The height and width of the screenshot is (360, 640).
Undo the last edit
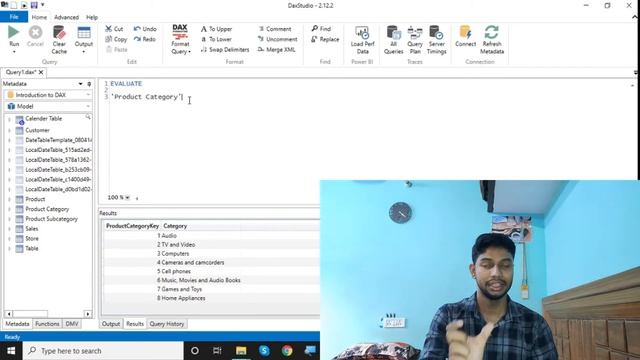pos(145,29)
